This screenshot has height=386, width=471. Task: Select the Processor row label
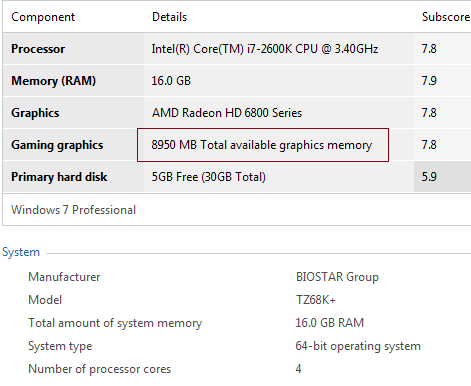coord(38,49)
